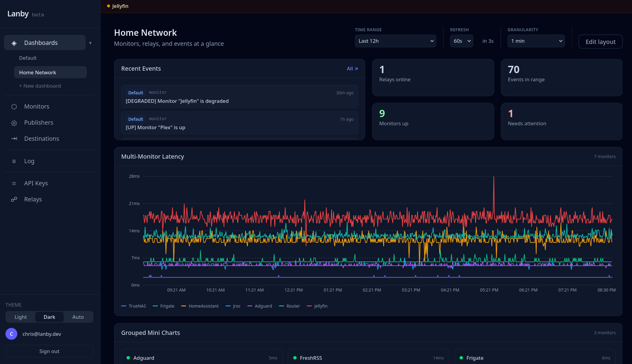This screenshot has height=364, width=632.
Task: Click the user avatar circle 'C'
Action: (12, 334)
